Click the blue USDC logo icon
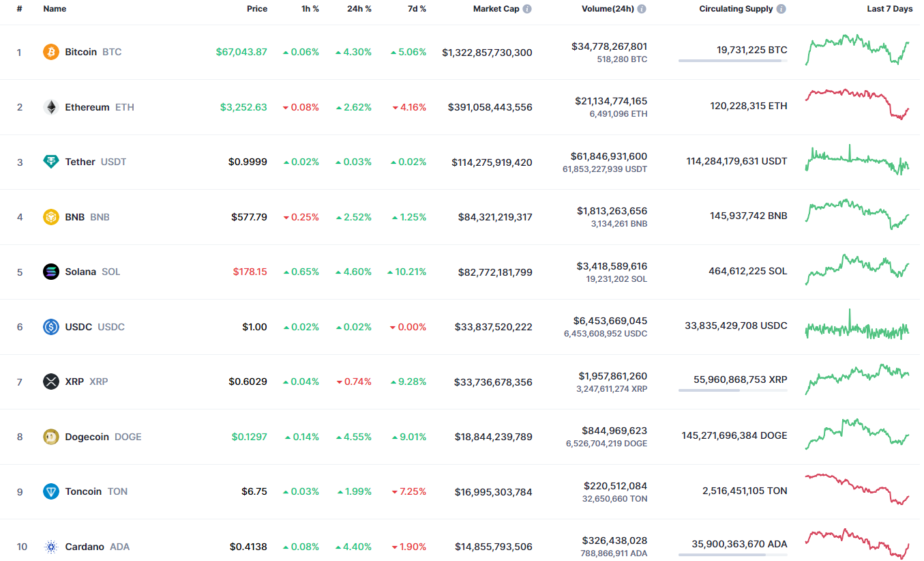The width and height of the screenshot is (924, 561). [51, 327]
